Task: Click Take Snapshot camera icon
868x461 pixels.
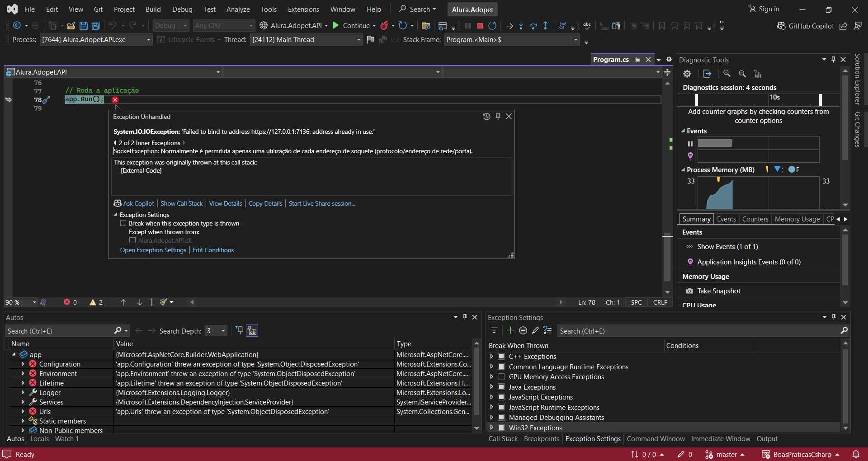Action: tap(689, 291)
